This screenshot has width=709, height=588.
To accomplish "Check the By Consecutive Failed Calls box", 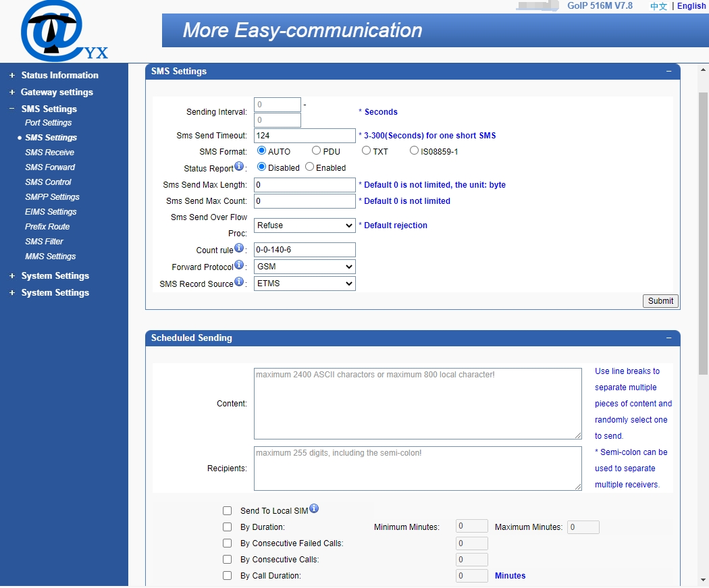I will (227, 543).
